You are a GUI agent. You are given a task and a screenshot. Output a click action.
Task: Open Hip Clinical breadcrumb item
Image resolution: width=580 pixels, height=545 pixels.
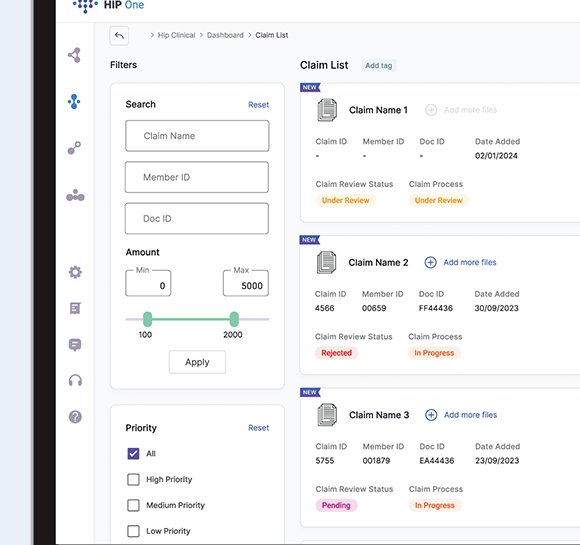pyautogui.click(x=176, y=35)
